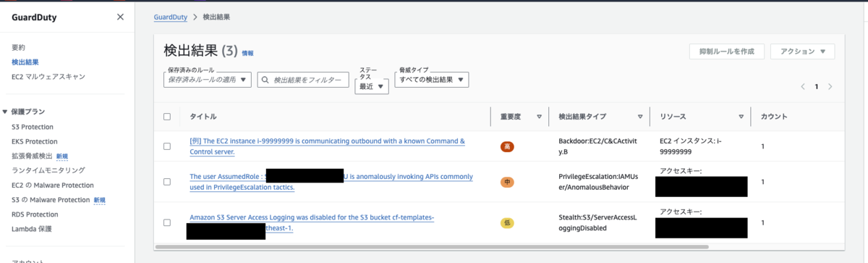Toggle the select-all checkbox in table header
The height and width of the screenshot is (263, 868).
coord(167,117)
